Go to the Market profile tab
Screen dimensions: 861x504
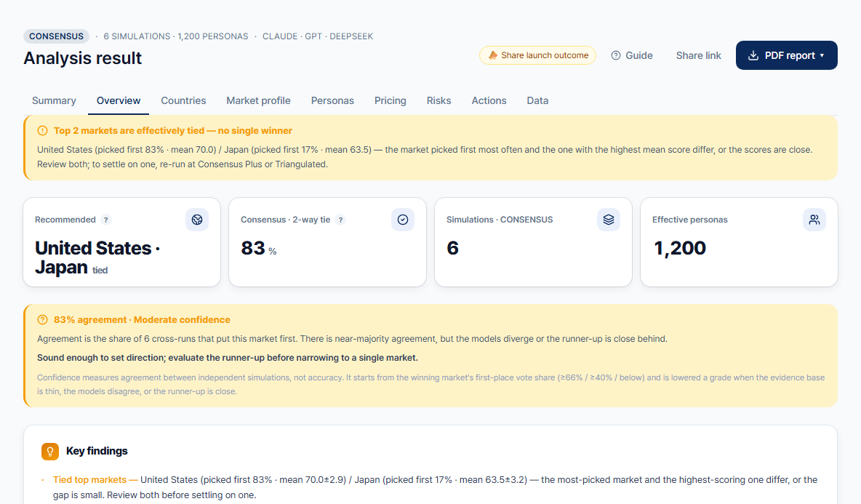(259, 100)
